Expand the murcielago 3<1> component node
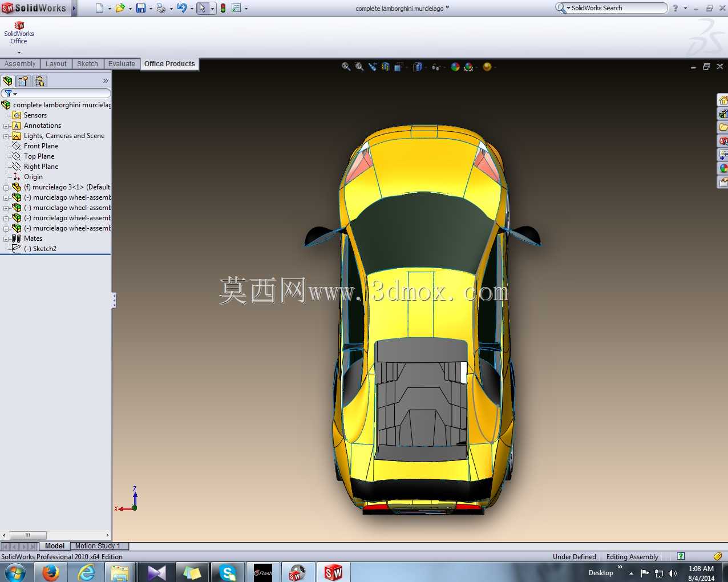Viewport: 728px width, 582px height. [x=6, y=188]
